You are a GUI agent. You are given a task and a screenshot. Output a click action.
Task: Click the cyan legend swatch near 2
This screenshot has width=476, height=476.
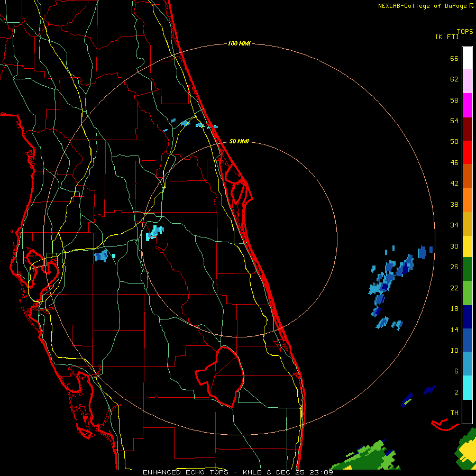pos(467,388)
